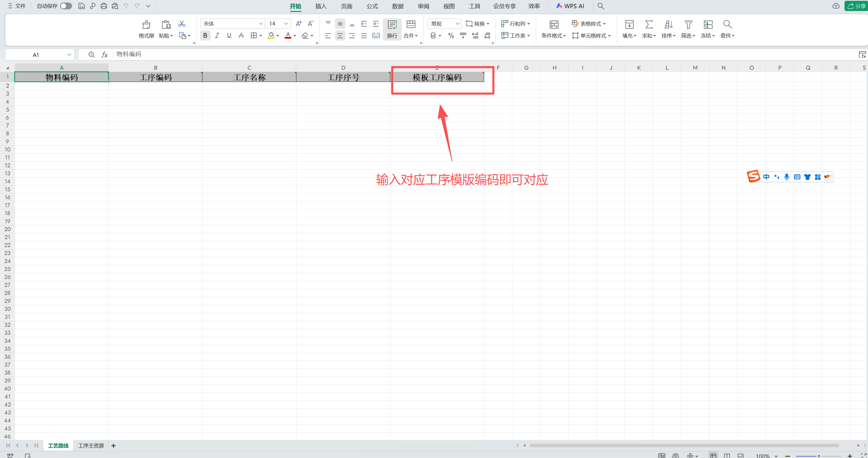868x458 pixels.
Task: Click the Freeze panes (冻结) icon
Action: click(x=708, y=25)
